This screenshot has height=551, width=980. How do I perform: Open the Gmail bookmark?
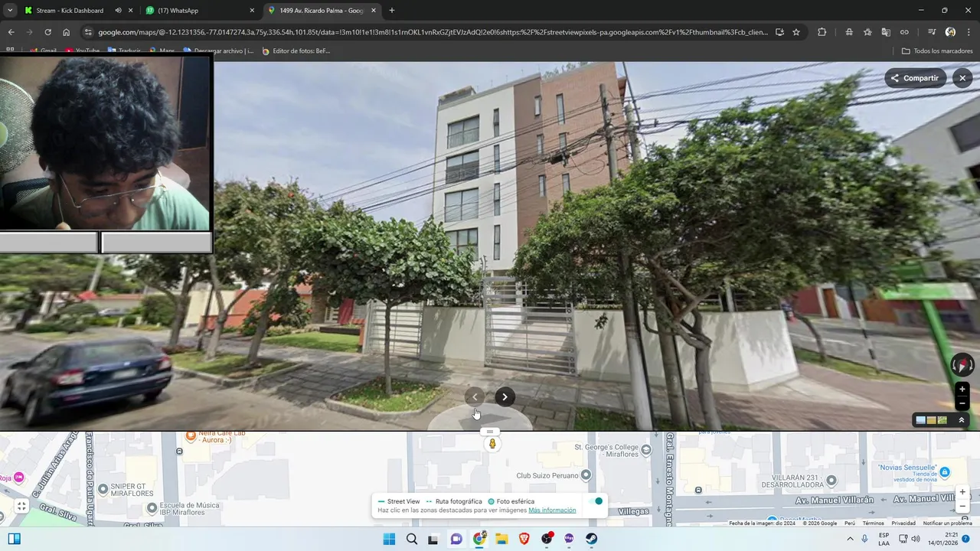[43, 51]
